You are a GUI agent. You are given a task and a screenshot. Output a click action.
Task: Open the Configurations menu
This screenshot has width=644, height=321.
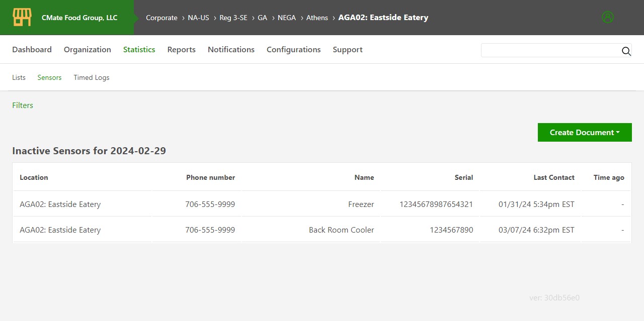point(293,49)
